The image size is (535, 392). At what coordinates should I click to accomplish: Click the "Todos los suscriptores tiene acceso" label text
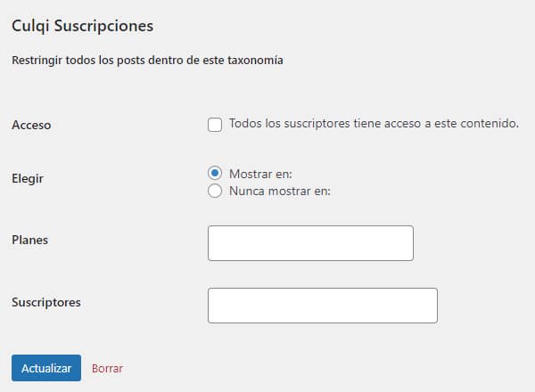374,124
